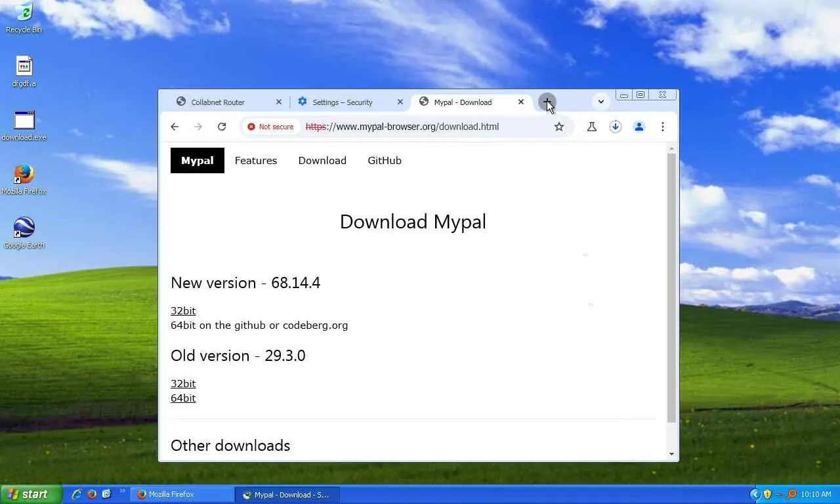Select the Mypal - Download tab

[x=471, y=102]
